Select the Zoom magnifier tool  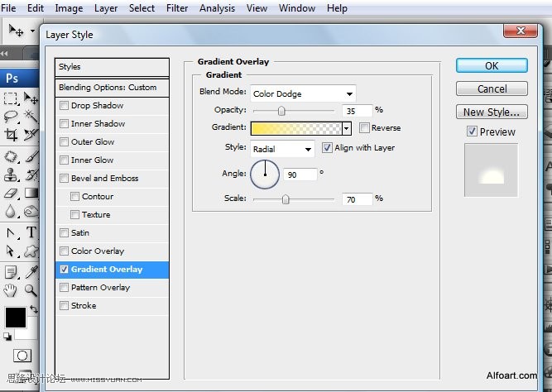(31, 290)
